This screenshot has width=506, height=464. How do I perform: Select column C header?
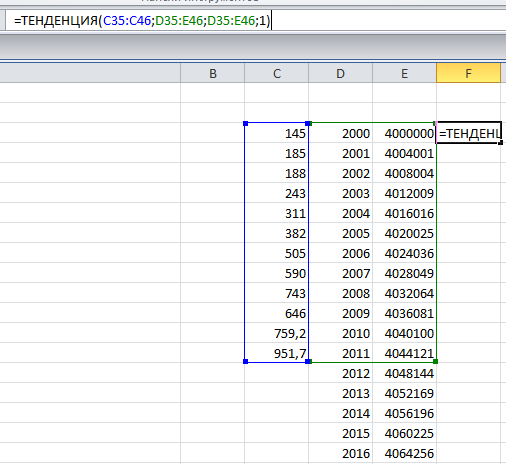click(277, 73)
